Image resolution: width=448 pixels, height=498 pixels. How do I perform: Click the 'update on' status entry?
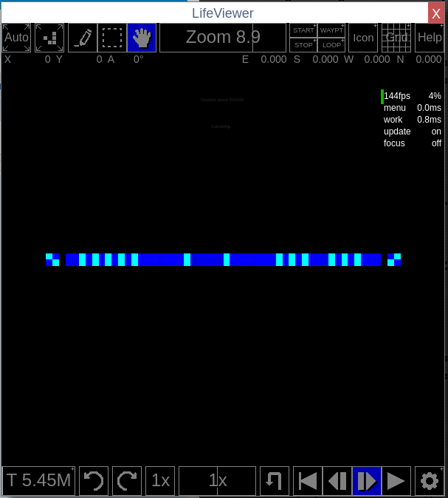coord(412,132)
